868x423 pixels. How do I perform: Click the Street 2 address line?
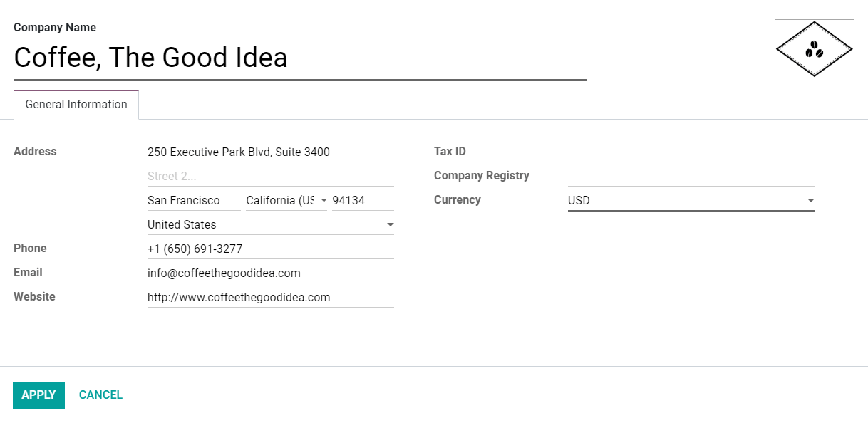(x=270, y=176)
